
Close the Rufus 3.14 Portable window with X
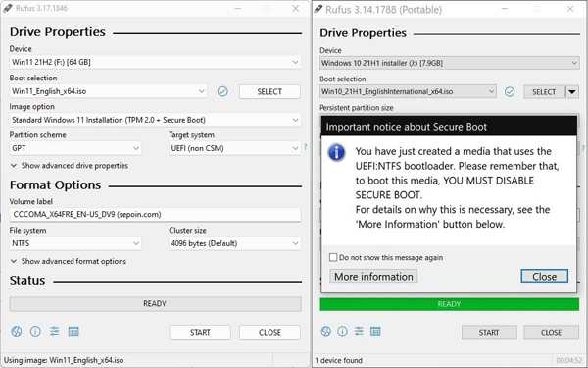[570, 9]
